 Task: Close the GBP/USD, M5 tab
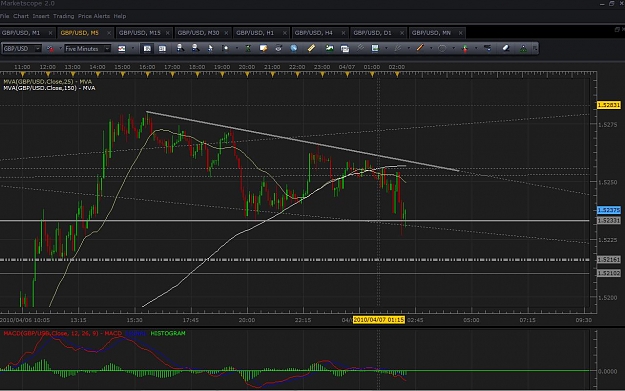pyautogui.click(x=108, y=33)
